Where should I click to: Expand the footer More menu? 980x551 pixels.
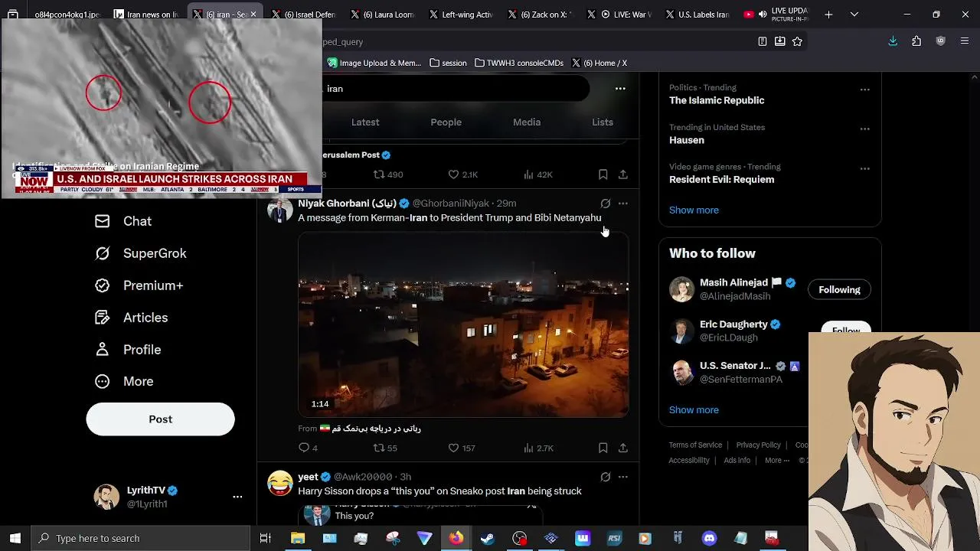click(777, 460)
